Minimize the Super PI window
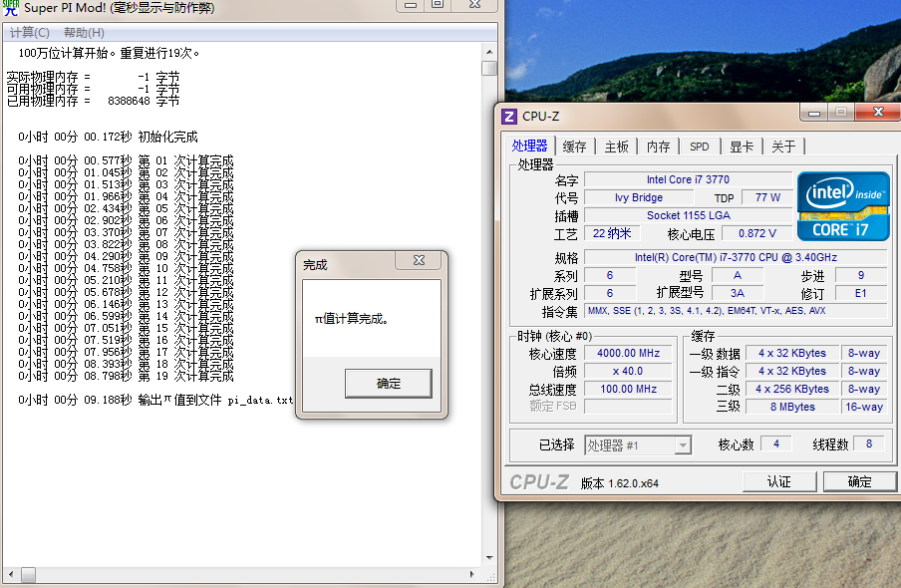The height and width of the screenshot is (588, 901). (411, 5)
